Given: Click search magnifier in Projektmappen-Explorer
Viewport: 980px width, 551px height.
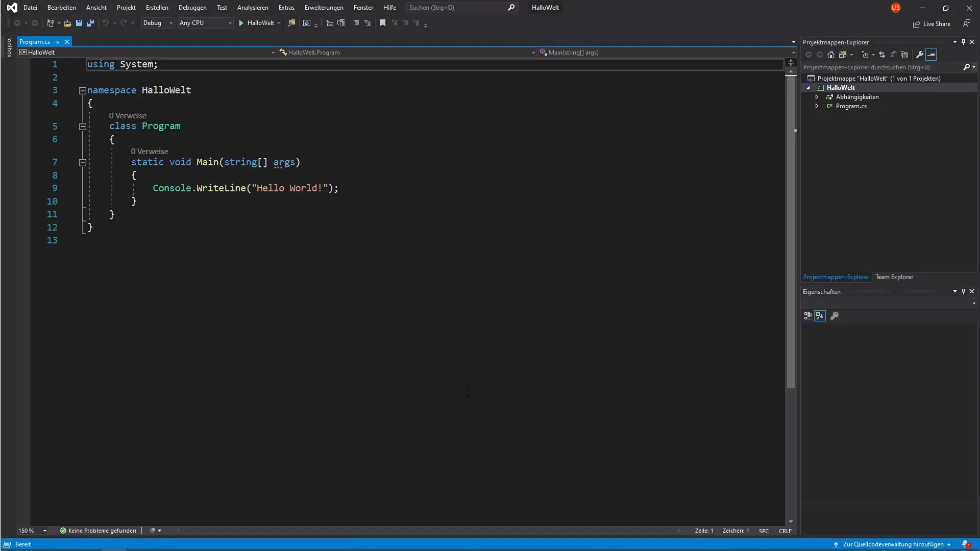Looking at the screenshot, I should click(x=966, y=67).
